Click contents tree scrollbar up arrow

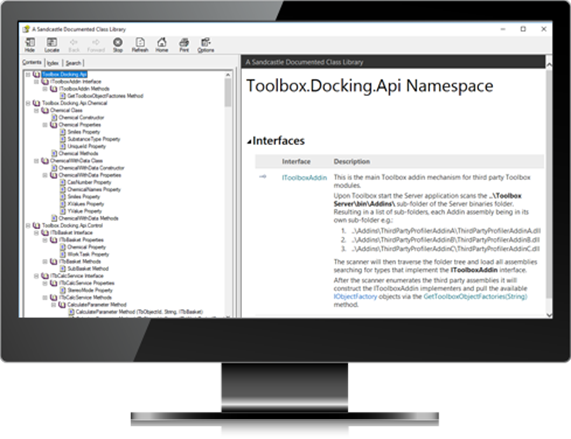pyautogui.click(x=228, y=75)
